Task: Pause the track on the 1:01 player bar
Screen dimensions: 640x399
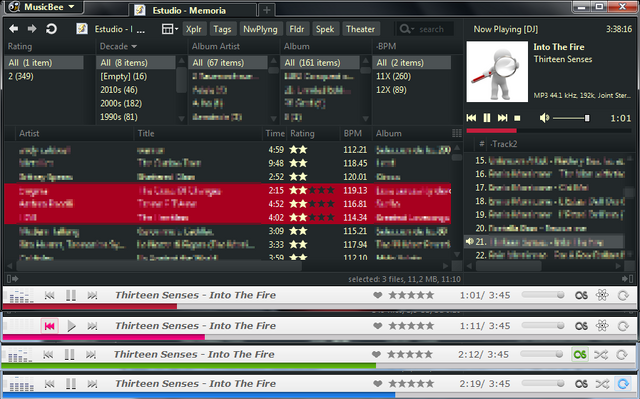Action: click(71, 295)
